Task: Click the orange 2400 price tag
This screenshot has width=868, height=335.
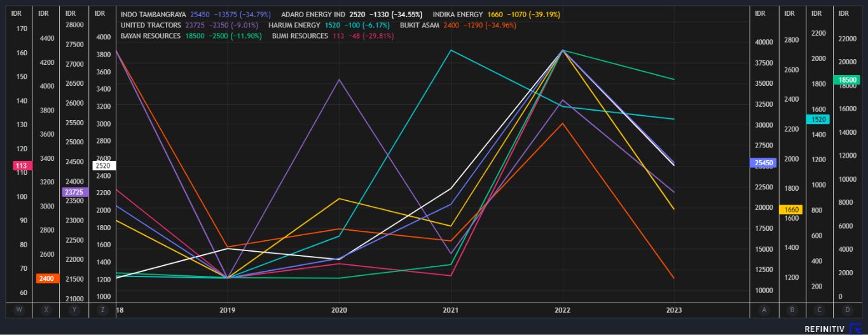Action: tap(48, 278)
